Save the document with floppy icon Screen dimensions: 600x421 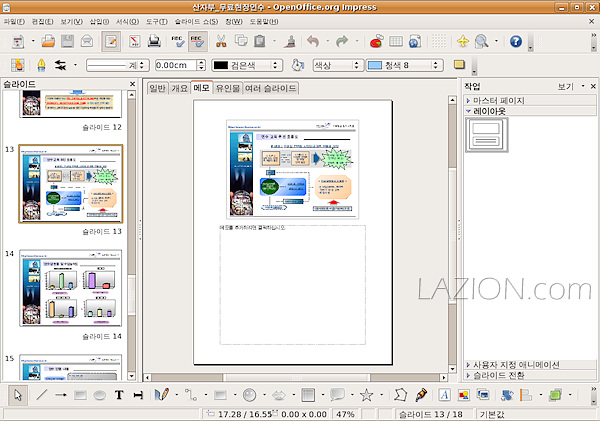pos(67,41)
